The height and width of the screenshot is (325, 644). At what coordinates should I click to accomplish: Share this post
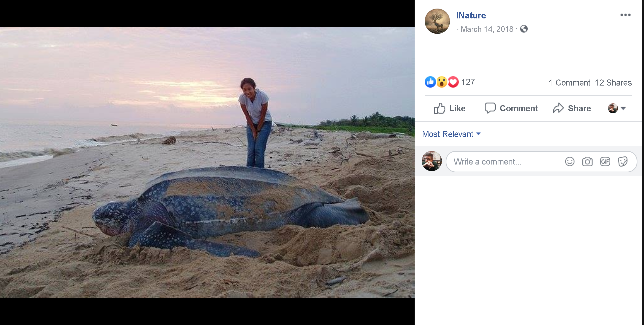[x=572, y=109]
